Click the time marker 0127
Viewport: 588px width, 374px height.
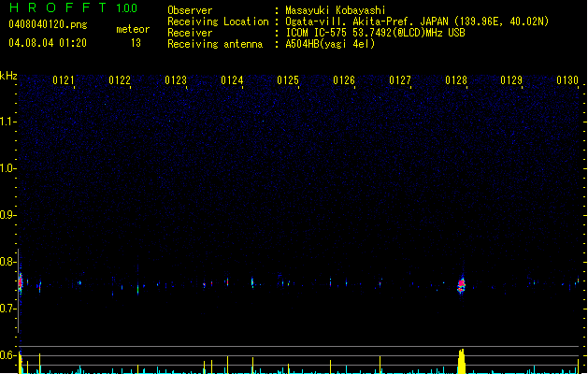[400, 80]
